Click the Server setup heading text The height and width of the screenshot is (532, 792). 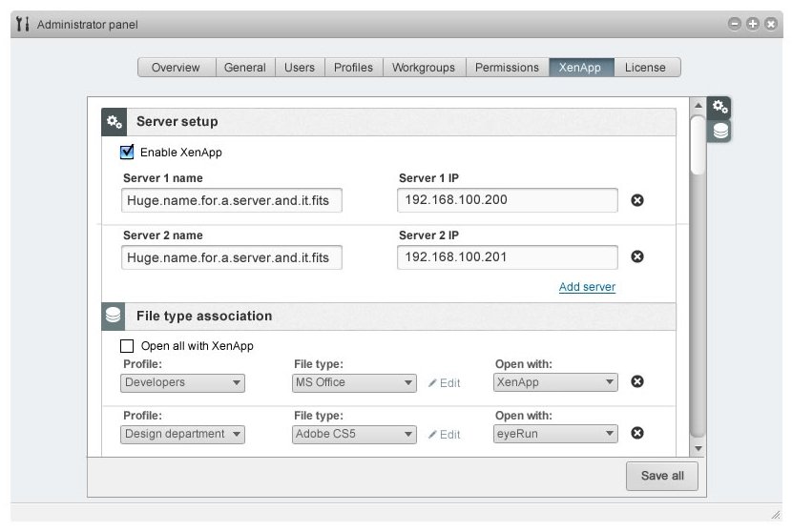[x=177, y=122]
